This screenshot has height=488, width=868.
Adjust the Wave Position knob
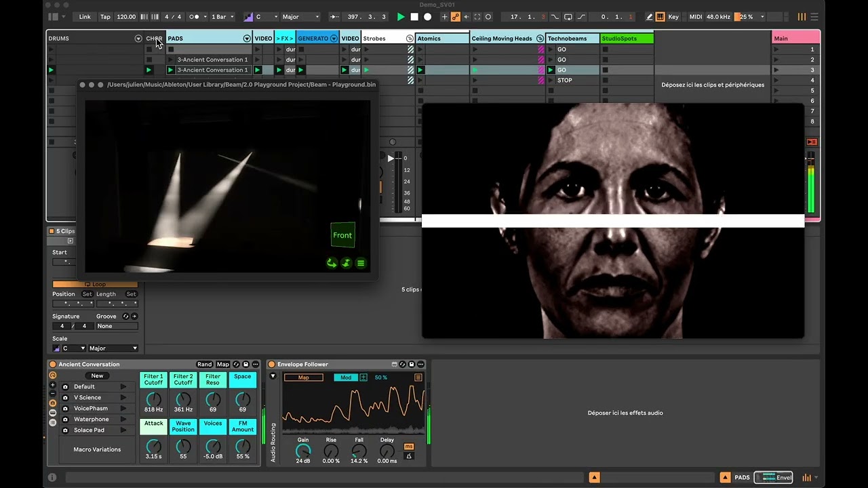[x=183, y=446]
